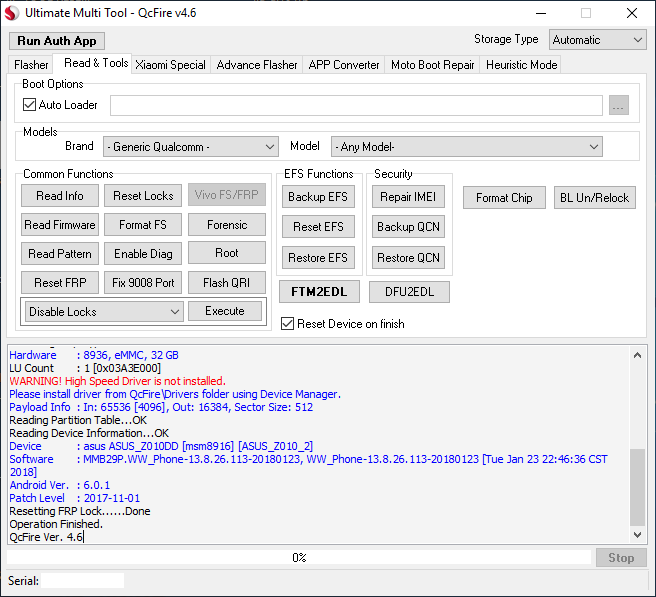
Task: Click the Reset FRP button
Action: pyautogui.click(x=60, y=283)
